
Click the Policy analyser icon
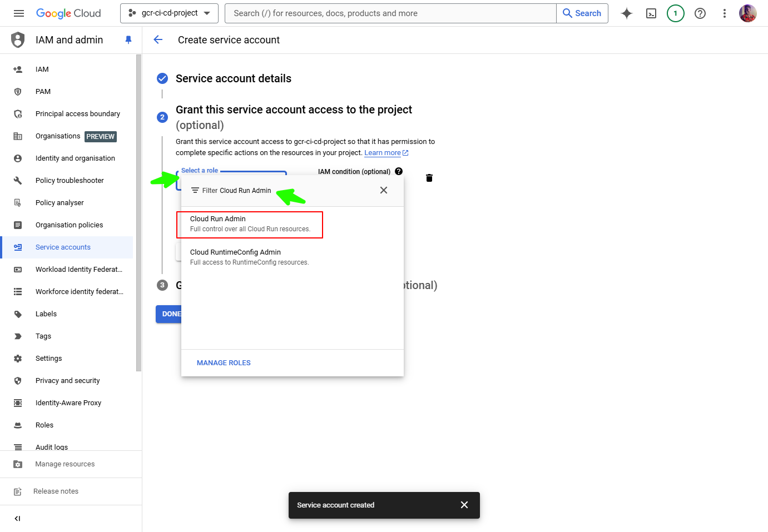(x=18, y=203)
